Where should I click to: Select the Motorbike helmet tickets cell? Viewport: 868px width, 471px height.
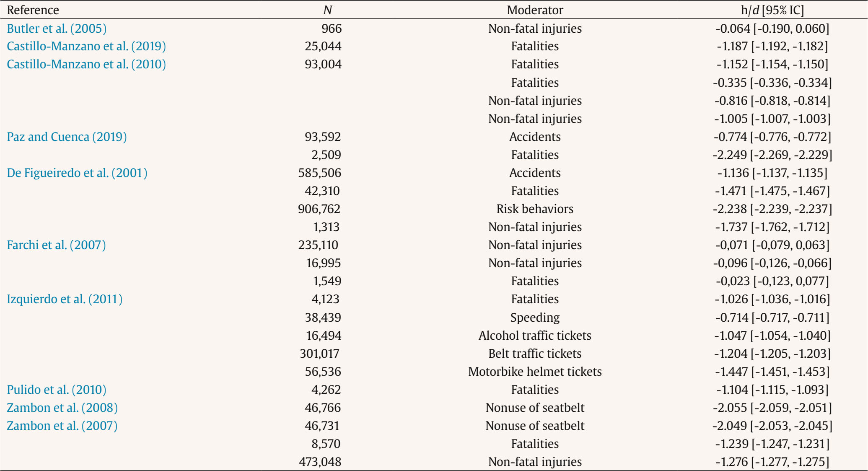[535, 372]
